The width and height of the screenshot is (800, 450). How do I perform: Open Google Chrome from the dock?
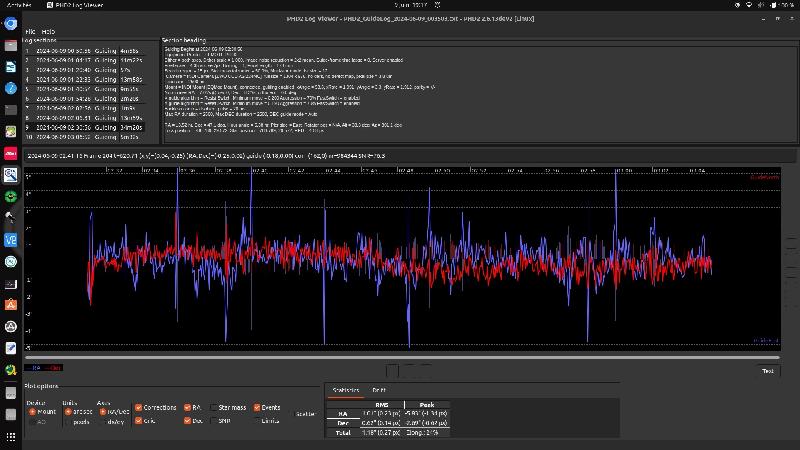click(10, 22)
